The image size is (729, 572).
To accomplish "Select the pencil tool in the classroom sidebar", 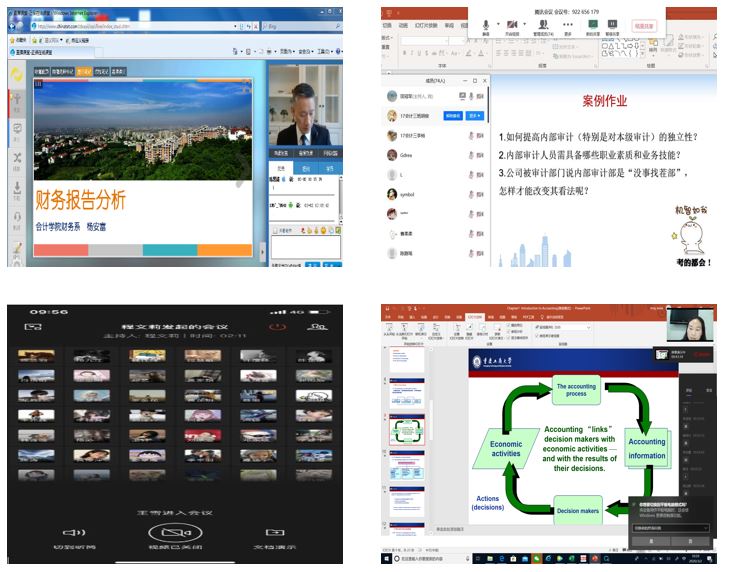I will 18,247.
